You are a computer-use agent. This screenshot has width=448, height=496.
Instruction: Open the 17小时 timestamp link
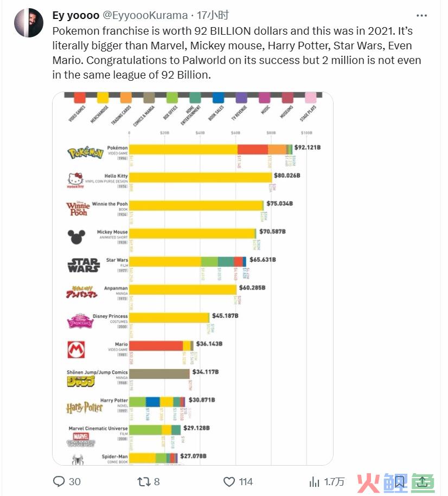(x=213, y=15)
